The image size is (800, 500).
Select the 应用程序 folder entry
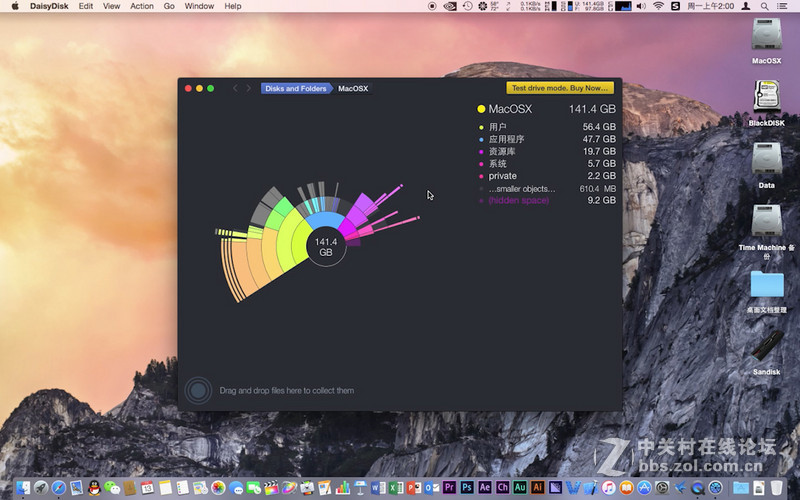[x=547, y=139]
